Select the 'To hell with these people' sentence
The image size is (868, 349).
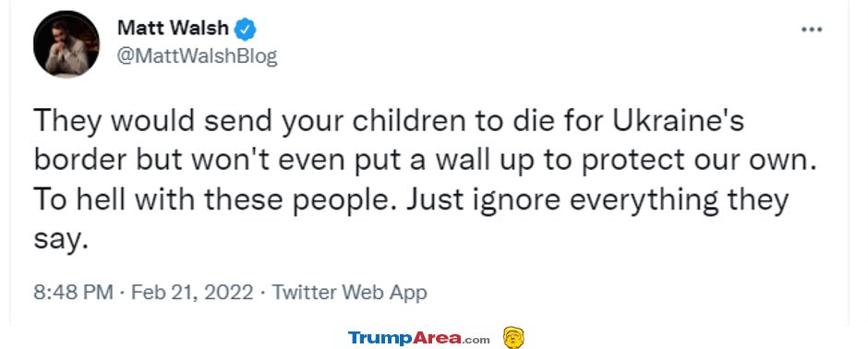click(x=216, y=200)
